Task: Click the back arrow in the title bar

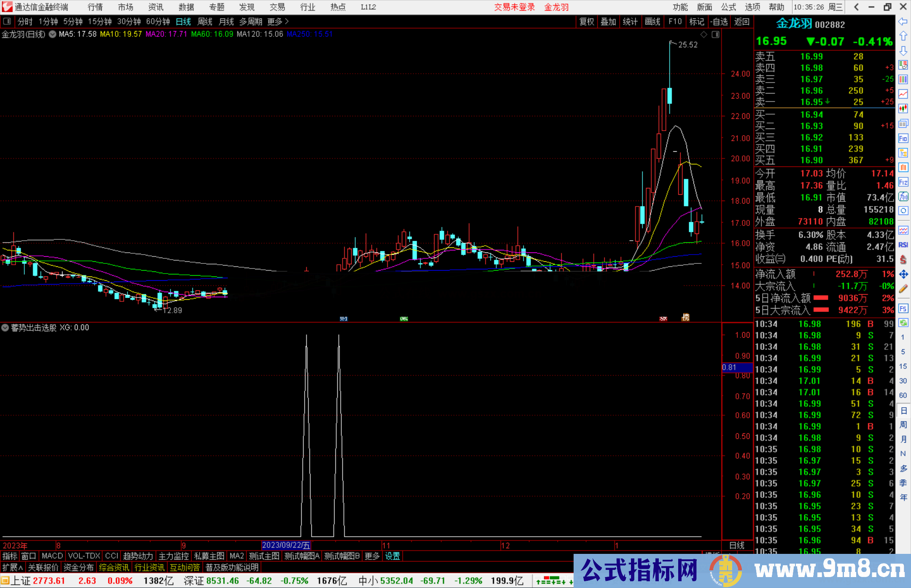Action: tap(857, 7)
